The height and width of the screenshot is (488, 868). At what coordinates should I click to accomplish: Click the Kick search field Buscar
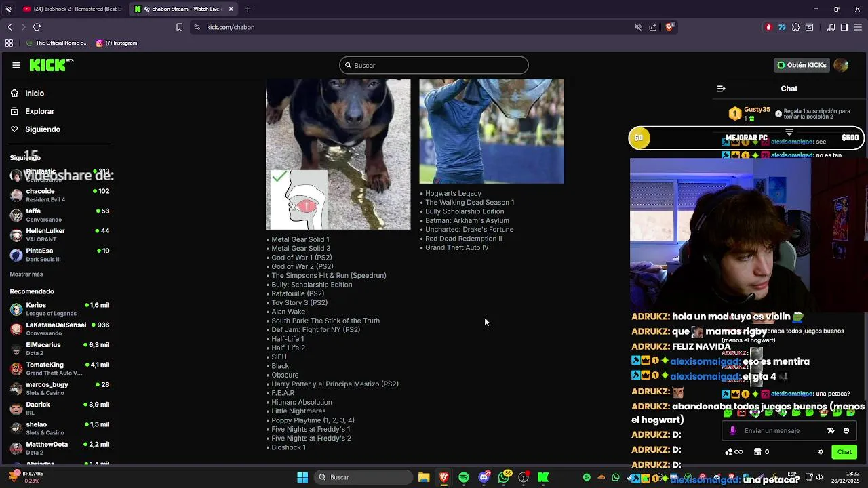pyautogui.click(x=434, y=65)
